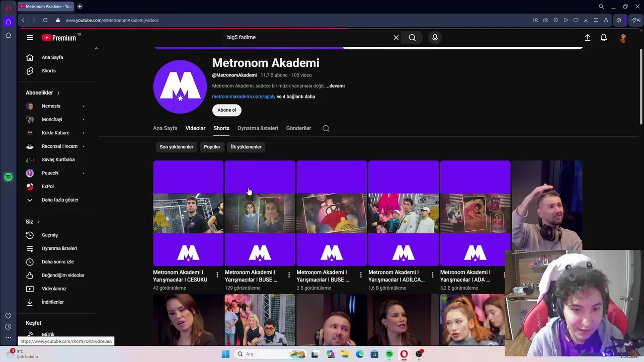Open the upload/create icon in YouTube header

(x=587, y=37)
